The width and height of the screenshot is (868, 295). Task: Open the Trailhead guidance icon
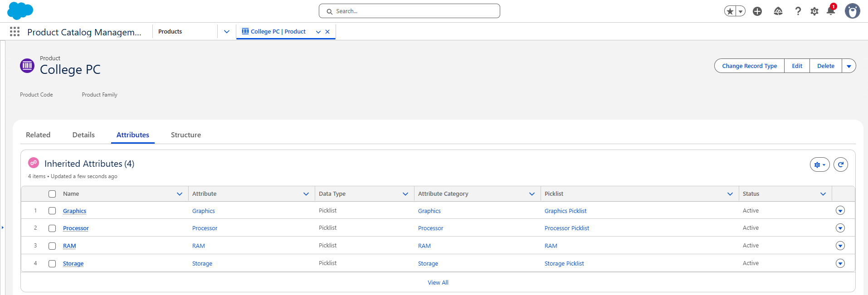point(778,11)
